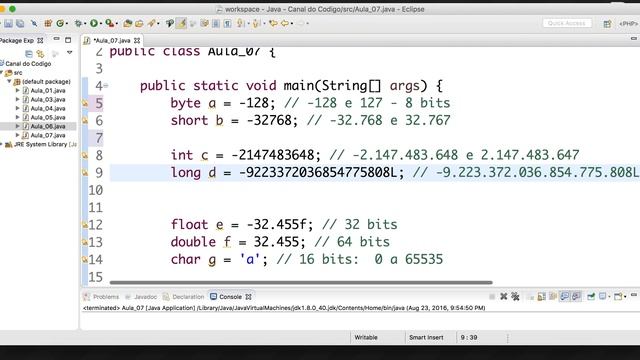Click the Back navigation arrow
The image size is (640, 360).
[284, 24]
